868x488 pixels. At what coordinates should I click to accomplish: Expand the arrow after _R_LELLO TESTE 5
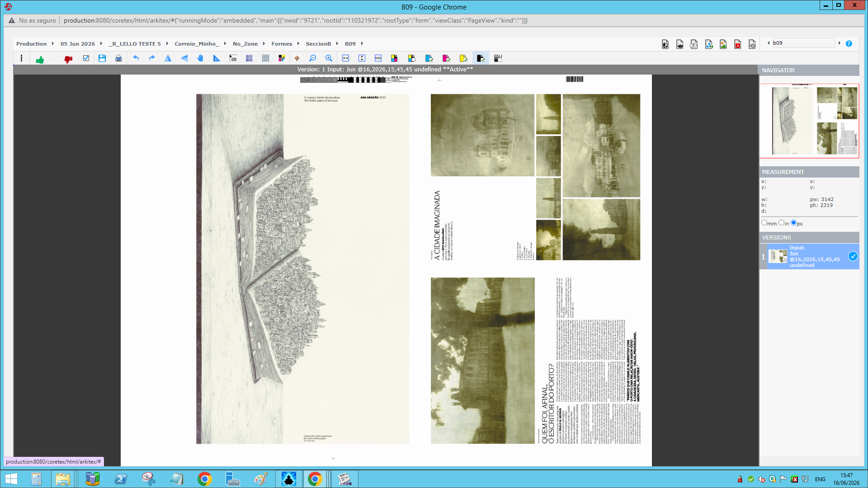tap(167, 43)
